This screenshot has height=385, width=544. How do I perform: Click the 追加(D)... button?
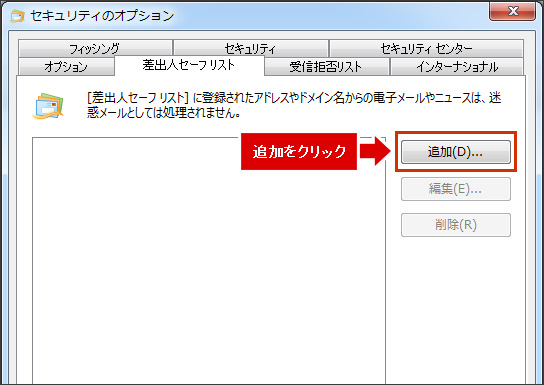point(456,152)
